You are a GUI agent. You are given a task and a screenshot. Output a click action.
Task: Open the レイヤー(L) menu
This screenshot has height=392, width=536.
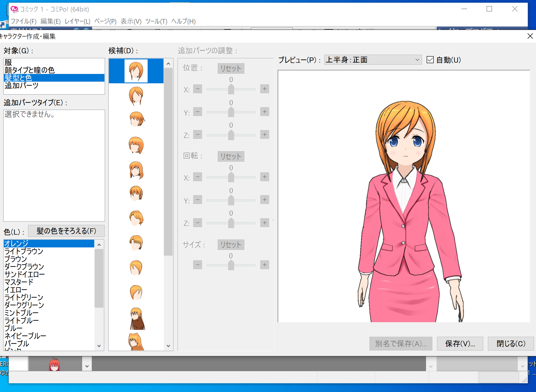tap(78, 21)
